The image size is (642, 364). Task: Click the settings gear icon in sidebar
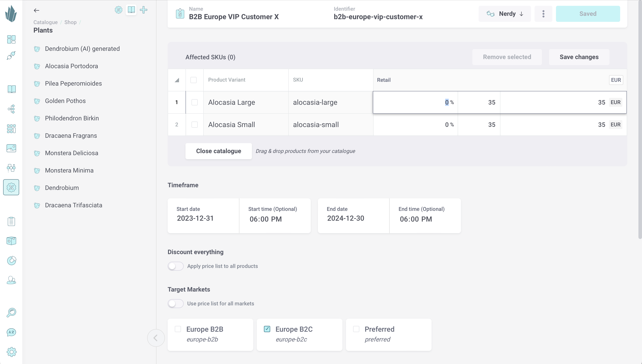click(x=11, y=352)
